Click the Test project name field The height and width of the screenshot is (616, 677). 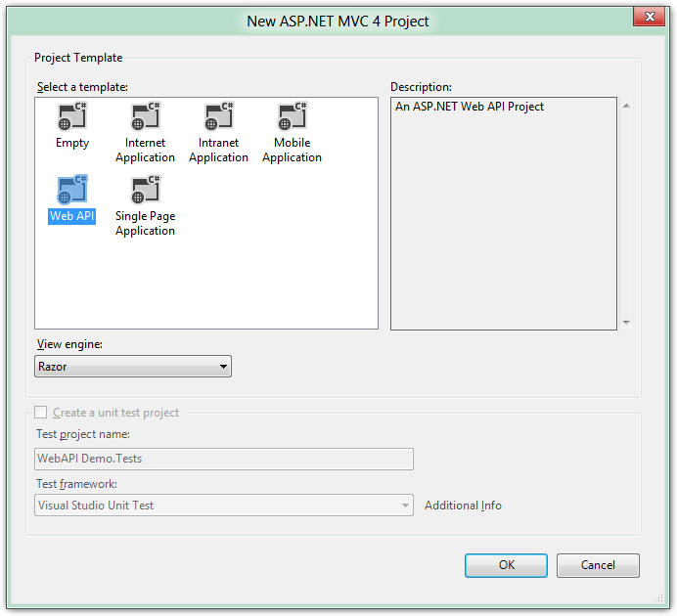(x=224, y=459)
